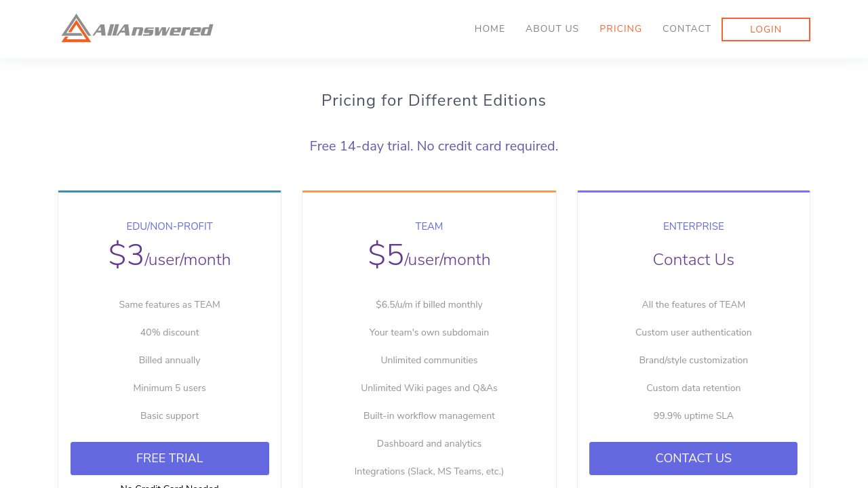The height and width of the screenshot is (488, 868).
Task: Click the '99.9% uptime SLA' feature
Action: 693,415
